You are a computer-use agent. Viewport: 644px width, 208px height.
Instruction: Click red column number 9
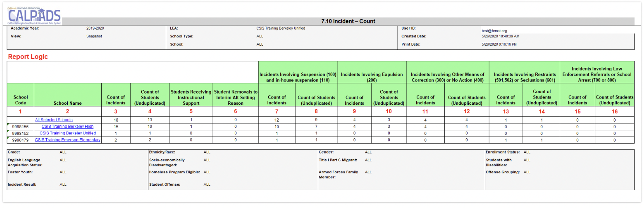coord(354,111)
